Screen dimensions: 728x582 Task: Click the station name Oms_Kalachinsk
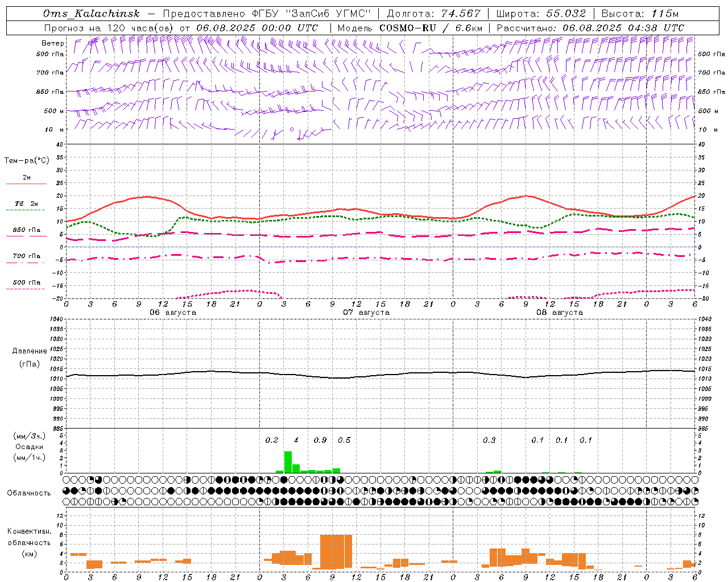point(92,14)
